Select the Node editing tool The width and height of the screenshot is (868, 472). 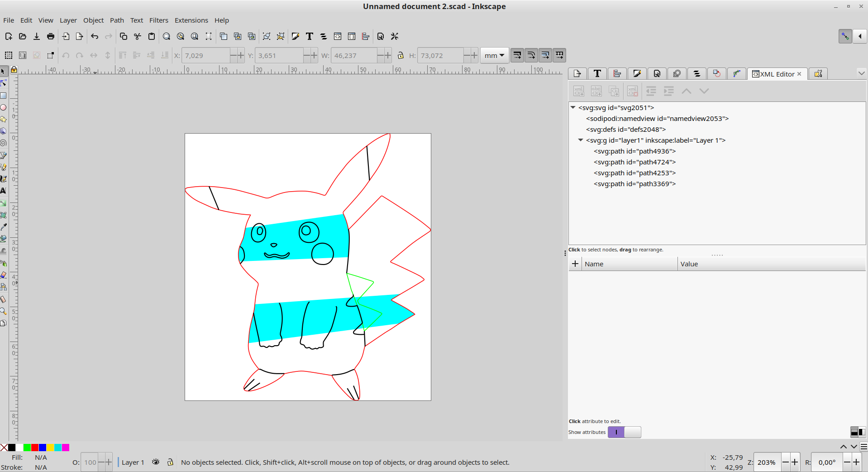(4, 83)
